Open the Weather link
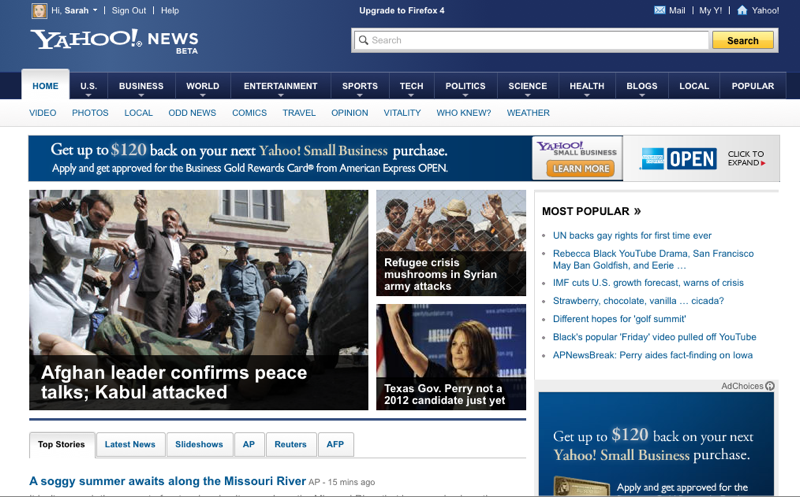The image size is (800, 497). (528, 113)
